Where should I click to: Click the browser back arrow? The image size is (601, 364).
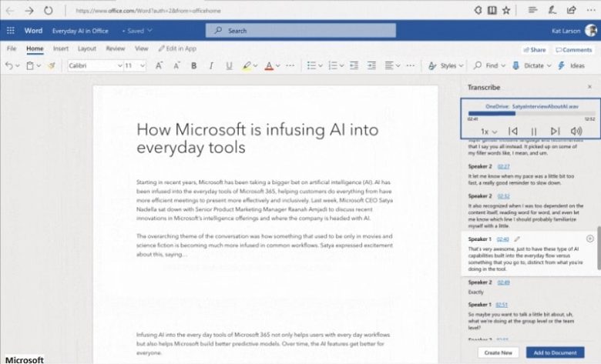[10, 11]
